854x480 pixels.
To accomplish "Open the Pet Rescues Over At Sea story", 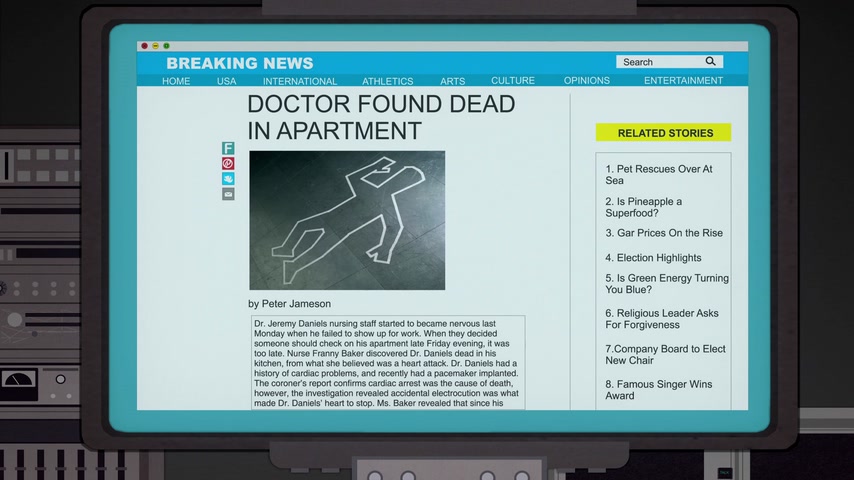I will pos(659,175).
